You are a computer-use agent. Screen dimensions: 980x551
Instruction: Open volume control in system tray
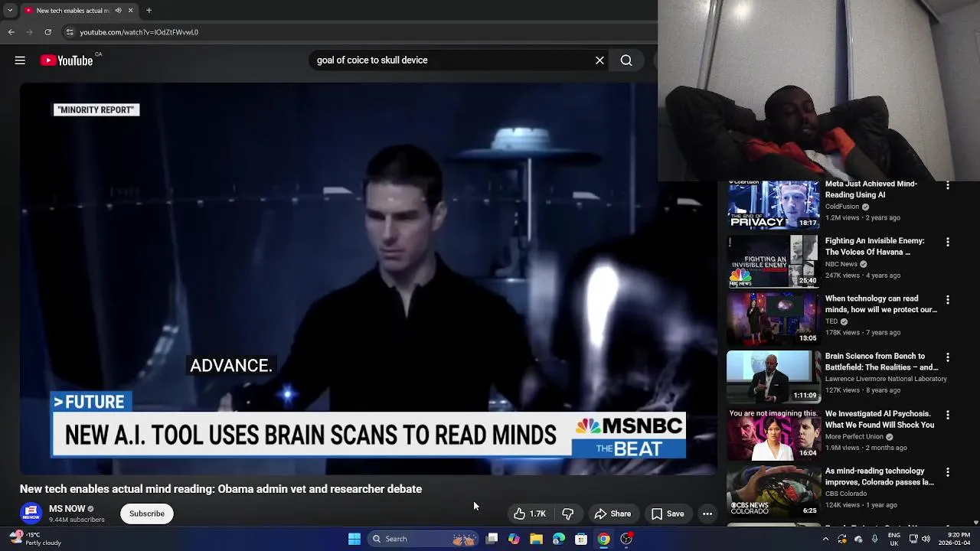click(926, 539)
